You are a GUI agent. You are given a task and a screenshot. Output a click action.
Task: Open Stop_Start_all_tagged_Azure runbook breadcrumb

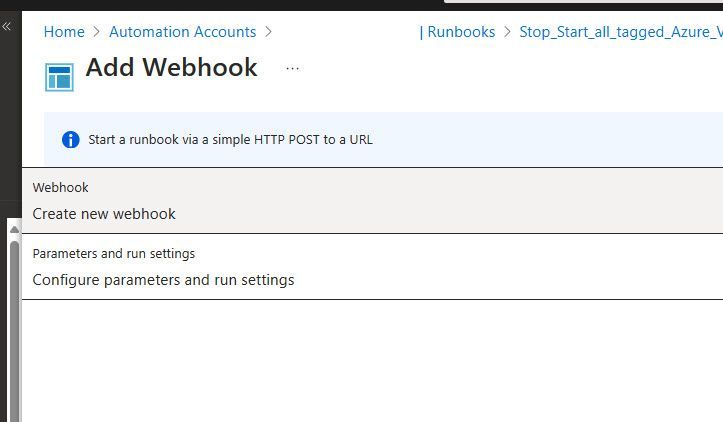coord(620,32)
